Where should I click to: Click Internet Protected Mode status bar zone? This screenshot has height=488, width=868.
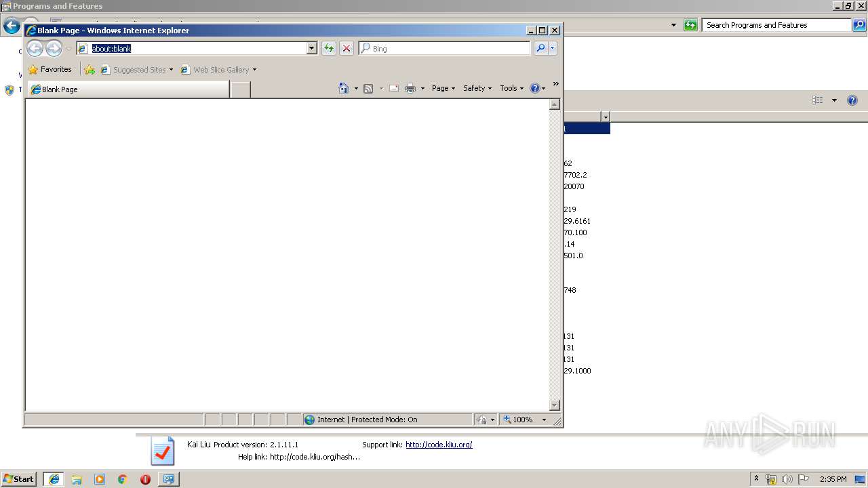click(x=387, y=420)
